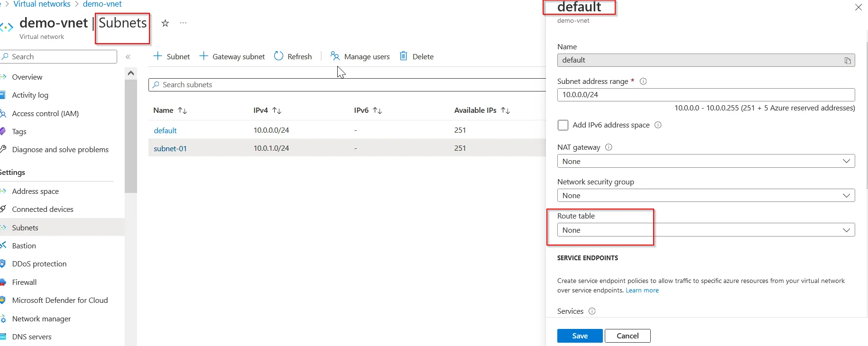The image size is (868, 346).
Task: Copy the subnet name with copy icon
Action: pyautogui.click(x=847, y=61)
